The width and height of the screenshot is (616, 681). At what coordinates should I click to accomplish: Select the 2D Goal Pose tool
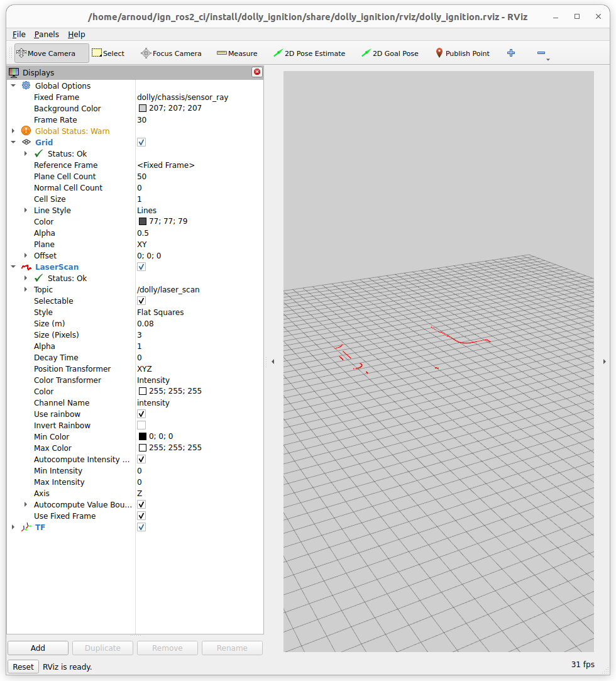click(x=390, y=53)
